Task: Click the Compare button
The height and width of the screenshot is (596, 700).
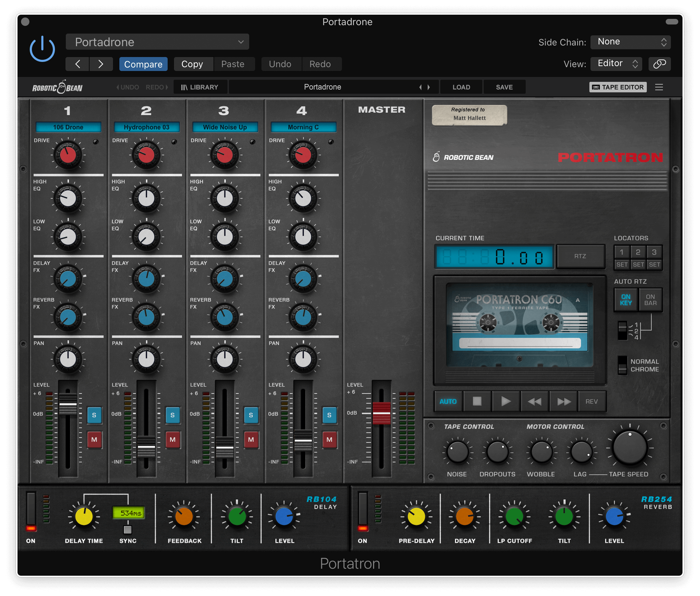Action: pos(143,64)
